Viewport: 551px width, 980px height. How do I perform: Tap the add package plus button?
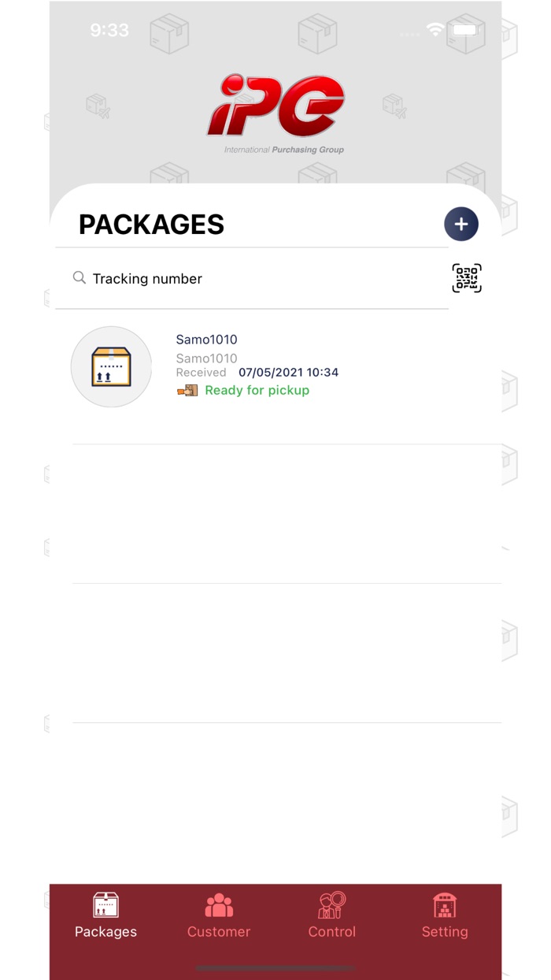[x=461, y=224]
